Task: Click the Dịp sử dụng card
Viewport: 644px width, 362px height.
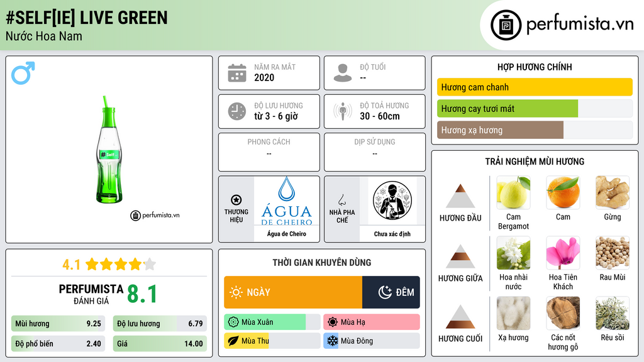Action: 375,152
